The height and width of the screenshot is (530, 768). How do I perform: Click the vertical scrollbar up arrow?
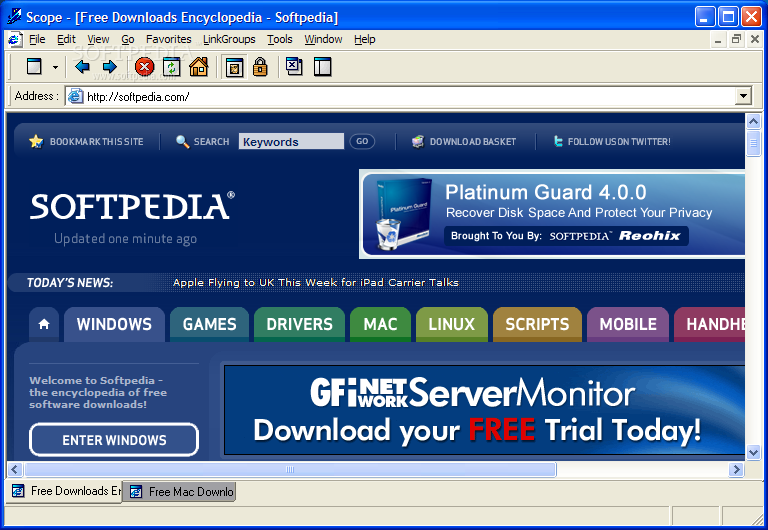pos(753,120)
